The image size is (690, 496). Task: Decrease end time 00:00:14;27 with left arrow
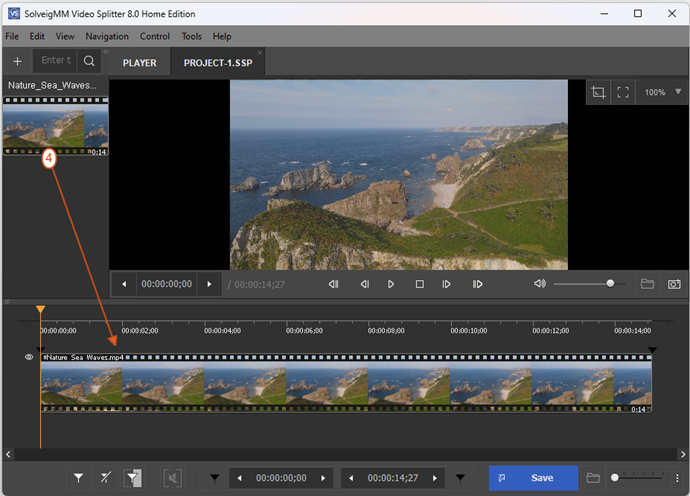coord(351,478)
